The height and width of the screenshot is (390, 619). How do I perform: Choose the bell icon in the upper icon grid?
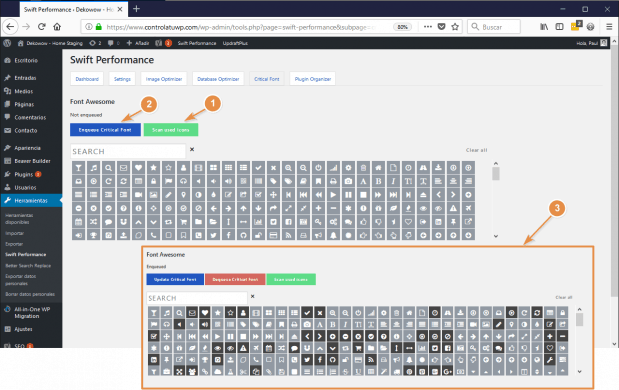tap(334, 235)
